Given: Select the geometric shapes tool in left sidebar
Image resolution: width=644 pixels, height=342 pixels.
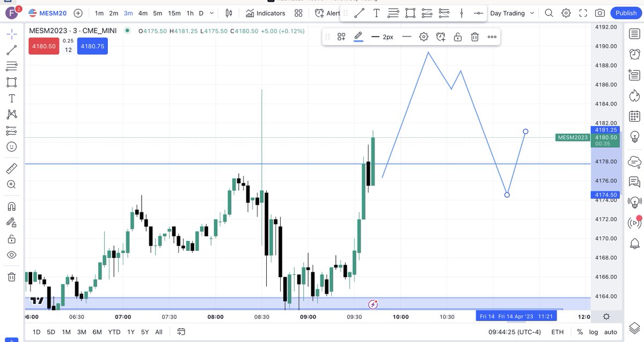Looking at the screenshot, I should pyautogui.click(x=12, y=83).
